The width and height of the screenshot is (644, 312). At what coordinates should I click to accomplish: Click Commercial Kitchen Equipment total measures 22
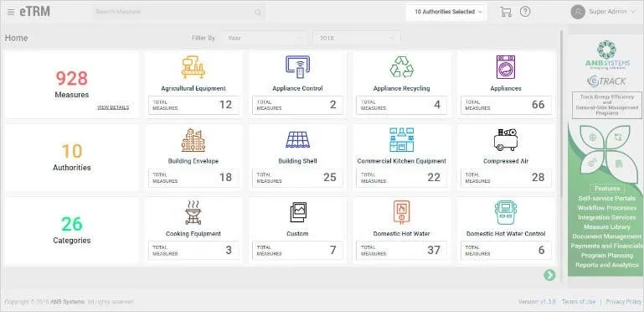(x=401, y=178)
